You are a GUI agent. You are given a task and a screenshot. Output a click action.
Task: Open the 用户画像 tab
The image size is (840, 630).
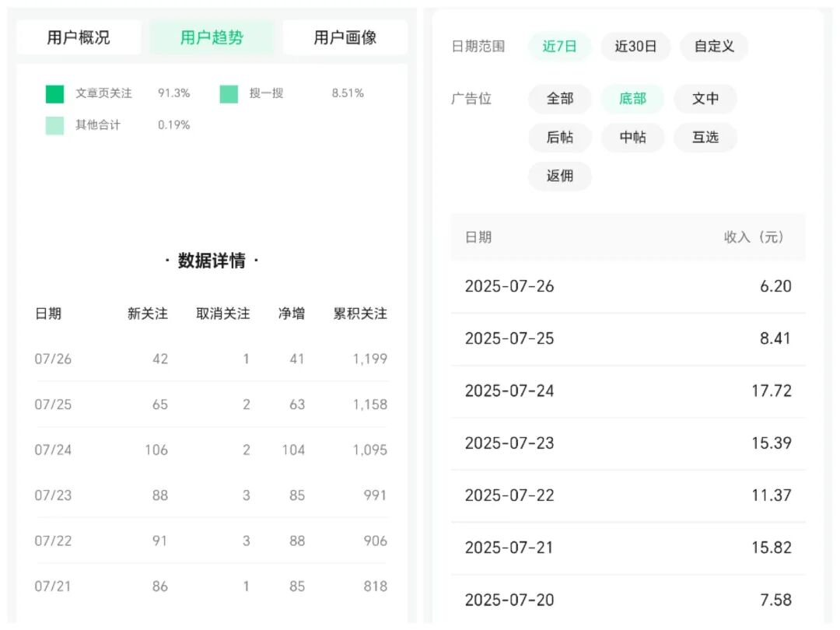tap(345, 36)
